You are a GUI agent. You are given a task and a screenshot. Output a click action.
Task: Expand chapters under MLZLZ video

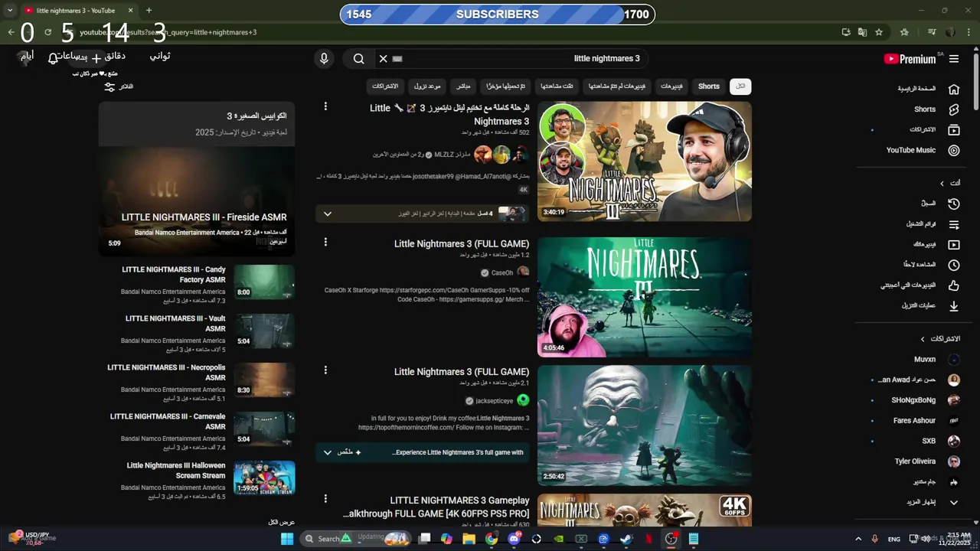(328, 214)
